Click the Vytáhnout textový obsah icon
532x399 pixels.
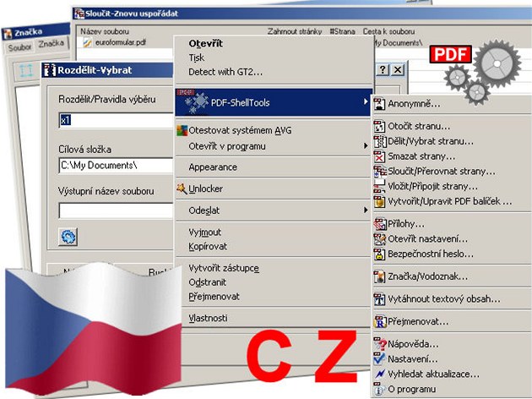(x=379, y=299)
